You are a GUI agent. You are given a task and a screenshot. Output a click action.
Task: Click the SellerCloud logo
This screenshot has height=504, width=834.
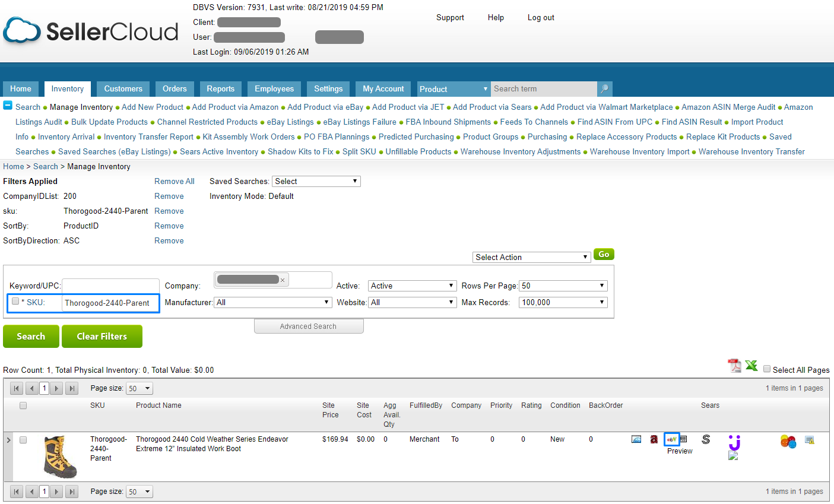point(90,31)
